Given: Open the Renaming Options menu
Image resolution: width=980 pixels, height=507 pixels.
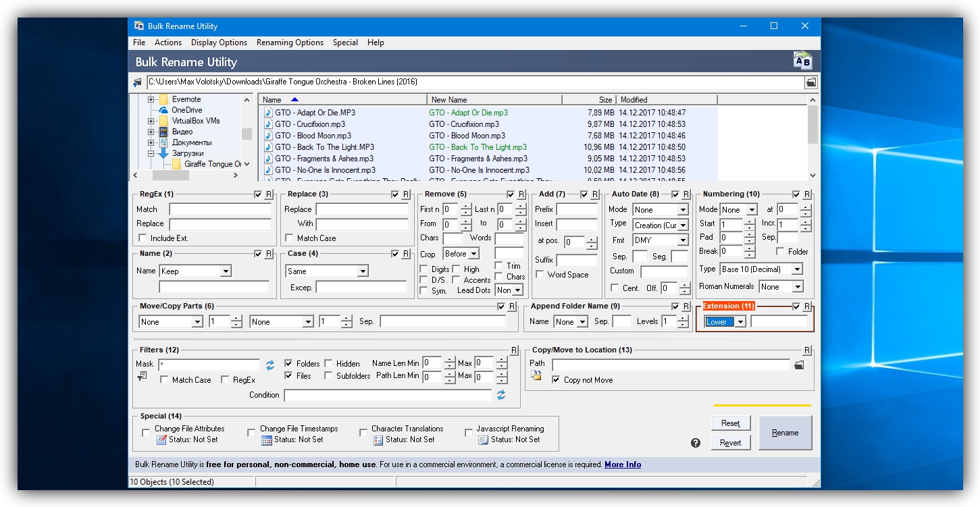Looking at the screenshot, I should coord(290,43).
